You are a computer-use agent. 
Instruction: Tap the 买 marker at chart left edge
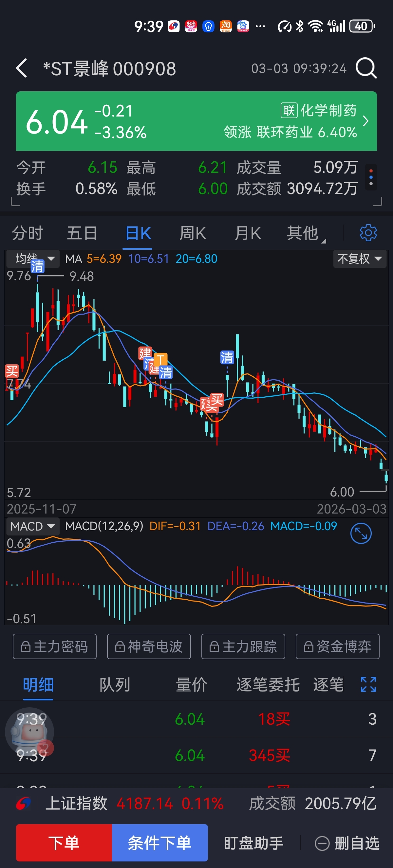(x=12, y=371)
